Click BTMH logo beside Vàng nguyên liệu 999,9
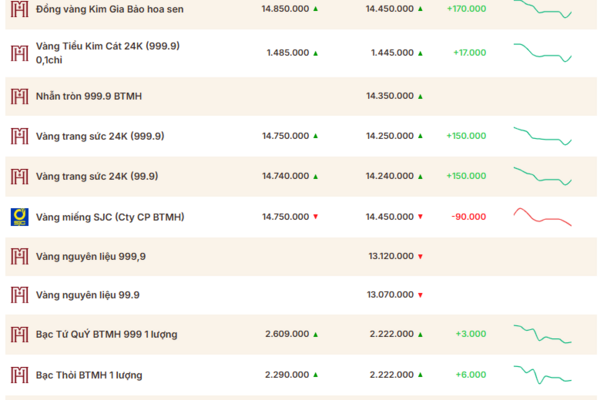This screenshot has width=600, height=400. click(x=20, y=256)
